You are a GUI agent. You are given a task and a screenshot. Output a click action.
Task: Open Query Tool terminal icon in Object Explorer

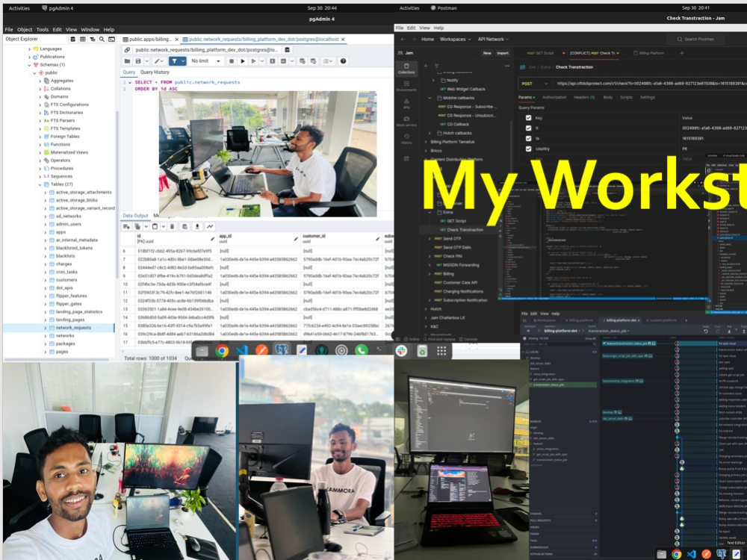point(111,39)
